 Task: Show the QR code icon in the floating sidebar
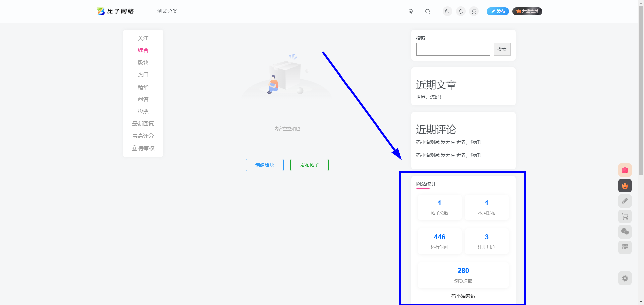click(x=625, y=247)
